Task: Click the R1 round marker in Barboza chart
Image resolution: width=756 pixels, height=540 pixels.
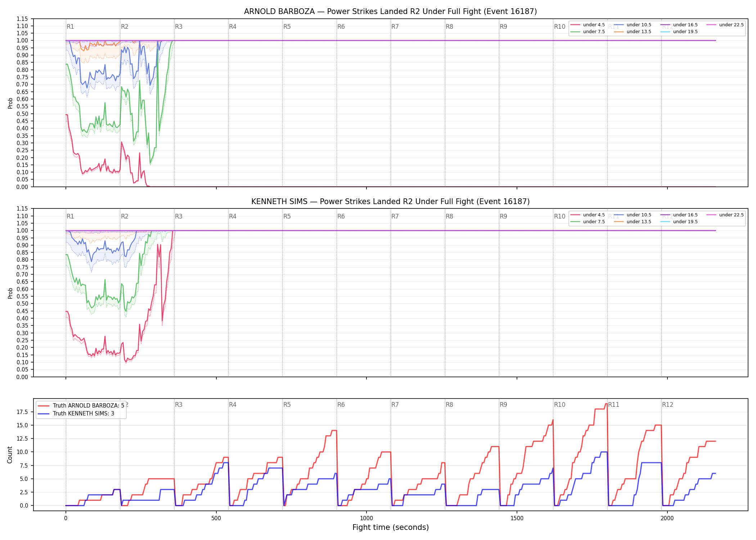Action: point(70,27)
